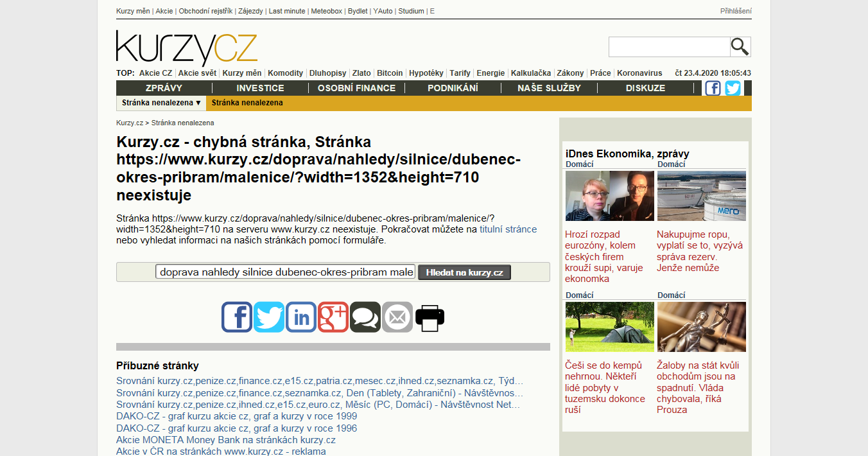The image size is (868, 456).
Task: Open Twitter icon in dark navigation bar
Action: coord(733,88)
